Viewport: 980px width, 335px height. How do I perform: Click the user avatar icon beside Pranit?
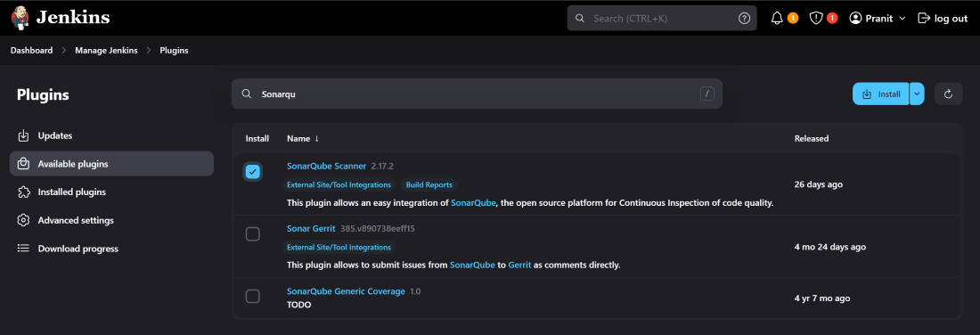pos(855,18)
